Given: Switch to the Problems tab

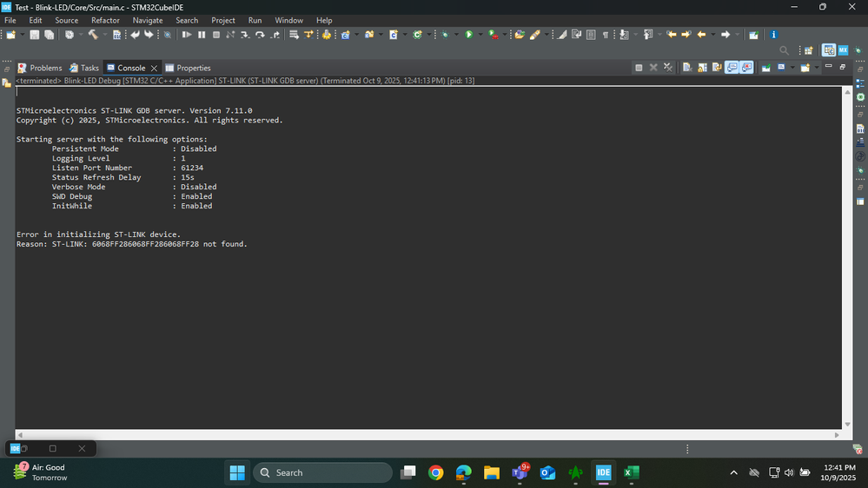Looking at the screenshot, I should (40, 68).
